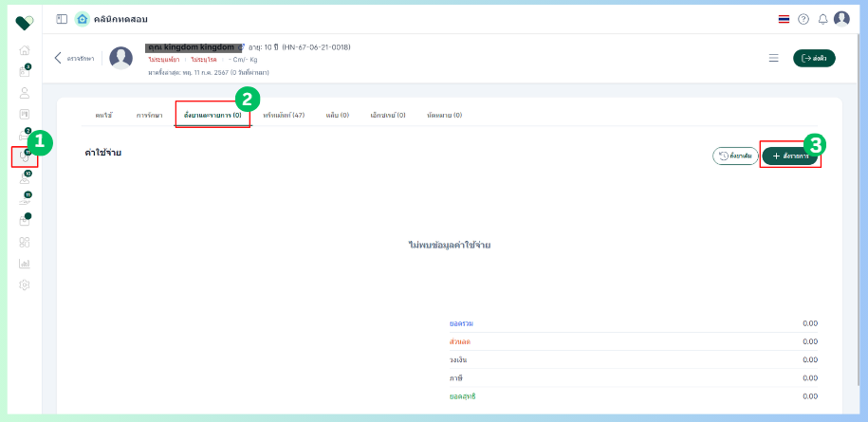
Task: Open the แล็บ (0) tab
Action: [x=337, y=115]
